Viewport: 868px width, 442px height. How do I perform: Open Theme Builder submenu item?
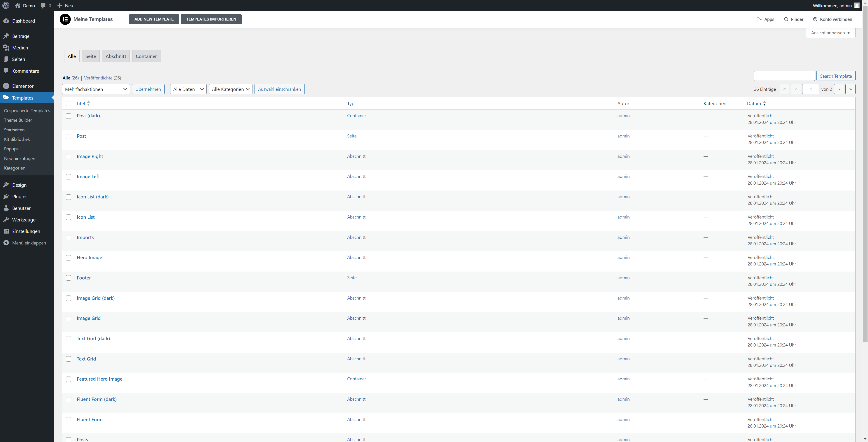18,120
